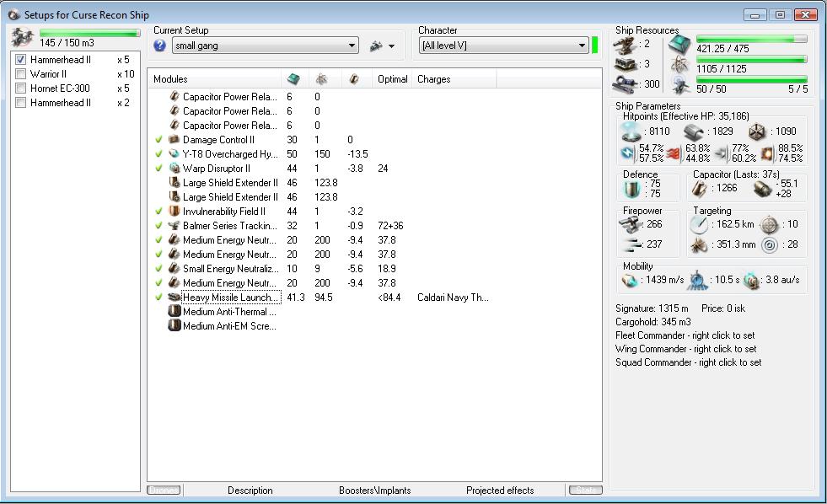The height and width of the screenshot is (504, 827).
Task: Click the Squad Commander right click to set line
Action: pyautogui.click(x=688, y=362)
